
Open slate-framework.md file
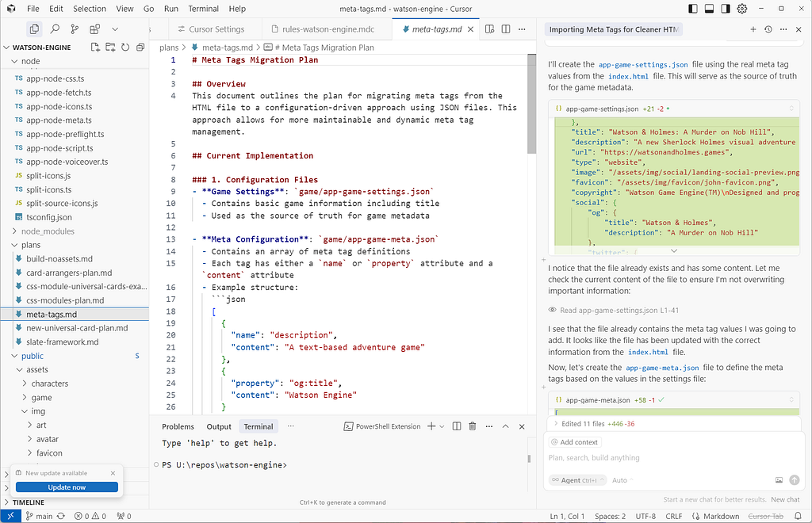[x=62, y=342]
